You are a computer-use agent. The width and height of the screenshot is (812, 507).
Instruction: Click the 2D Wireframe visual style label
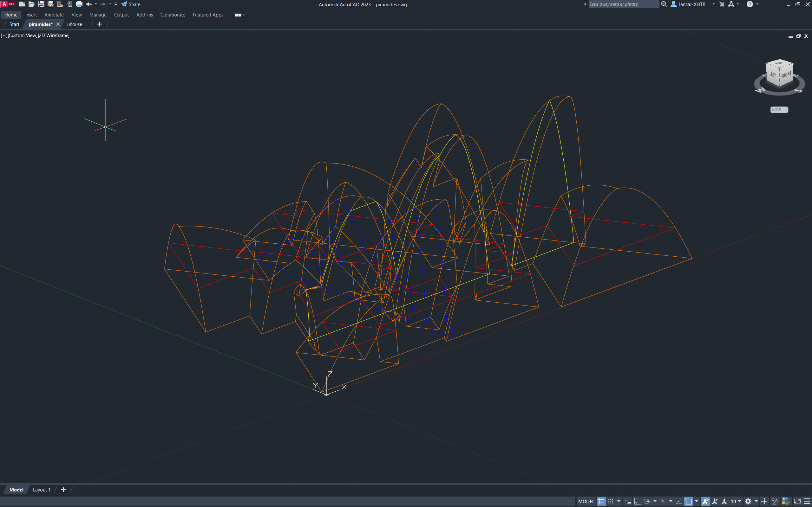tap(54, 35)
